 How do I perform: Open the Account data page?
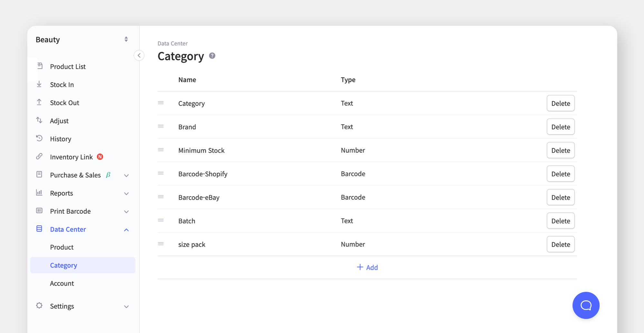pos(62,283)
